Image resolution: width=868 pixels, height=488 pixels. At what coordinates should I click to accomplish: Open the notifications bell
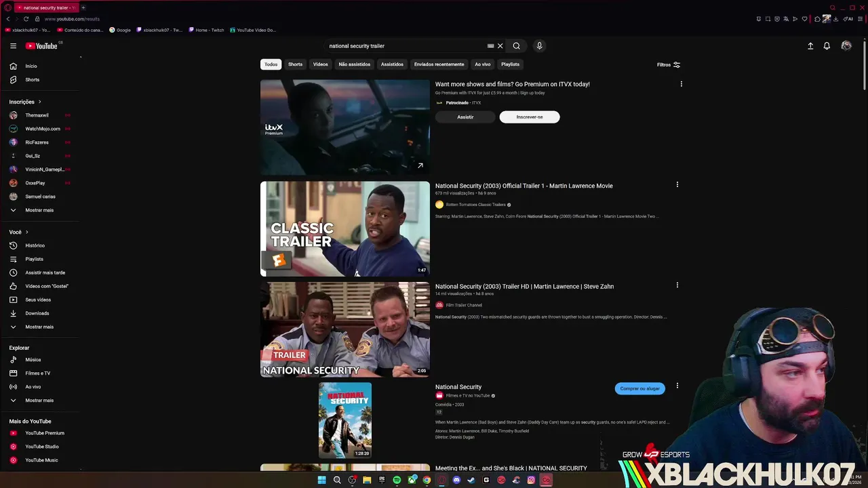[x=827, y=46]
